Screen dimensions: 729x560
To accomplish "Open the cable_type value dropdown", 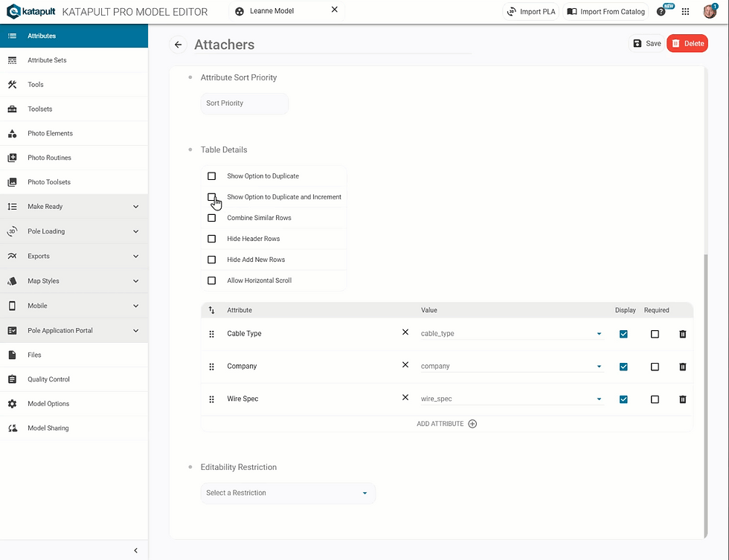I will [x=512, y=334].
